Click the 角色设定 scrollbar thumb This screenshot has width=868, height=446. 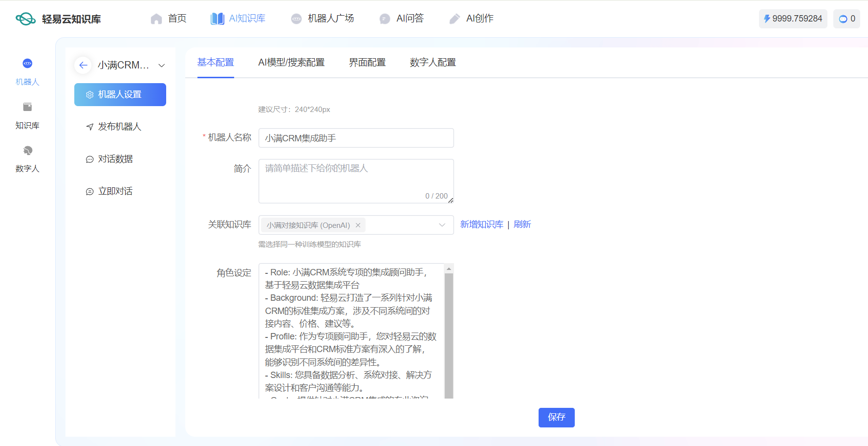click(449, 335)
